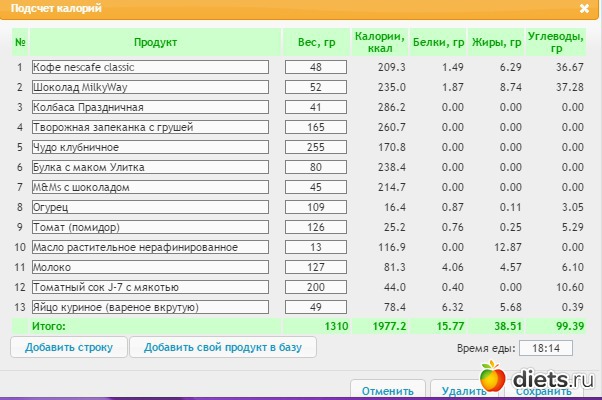Viewport: 602px width, 400px height.
Task: Change weight 126 for Томат row
Action: (x=316, y=227)
